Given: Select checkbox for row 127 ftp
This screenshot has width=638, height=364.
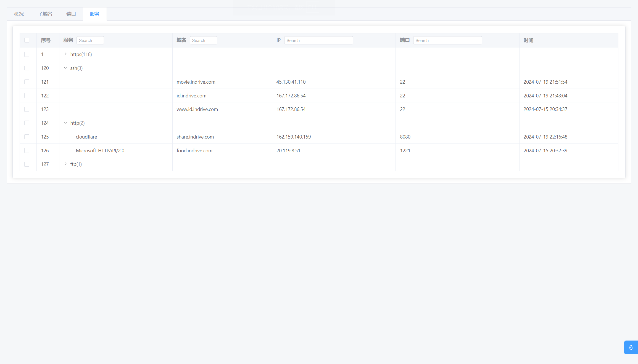Looking at the screenshot, I should (x=27, y=164).
